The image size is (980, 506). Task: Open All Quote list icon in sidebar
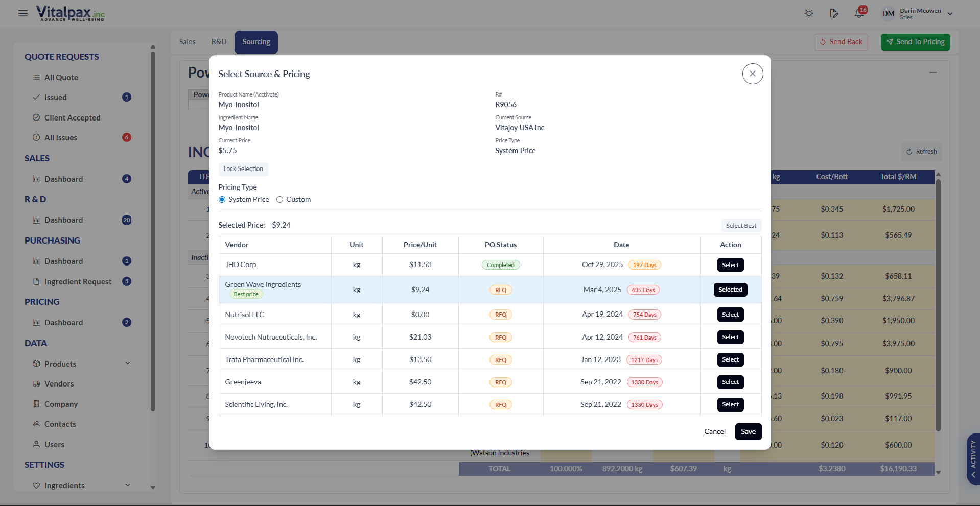(x=36, y=77)
